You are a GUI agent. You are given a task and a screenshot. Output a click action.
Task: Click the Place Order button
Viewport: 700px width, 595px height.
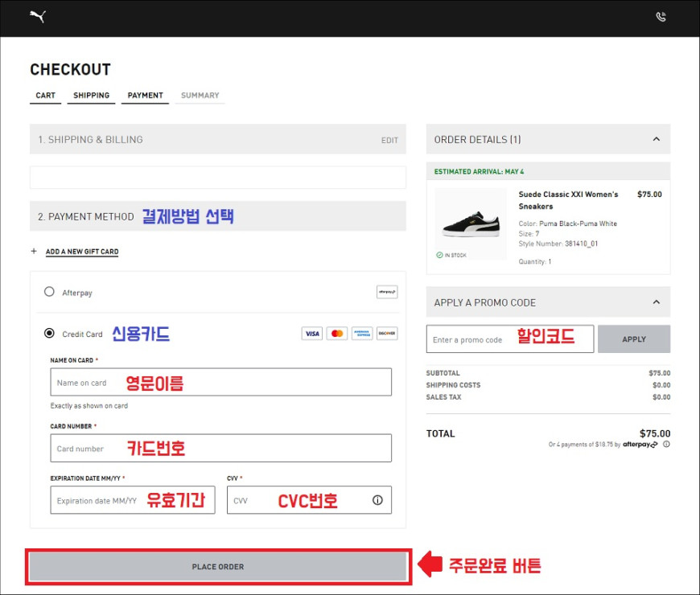coord(218,566)
